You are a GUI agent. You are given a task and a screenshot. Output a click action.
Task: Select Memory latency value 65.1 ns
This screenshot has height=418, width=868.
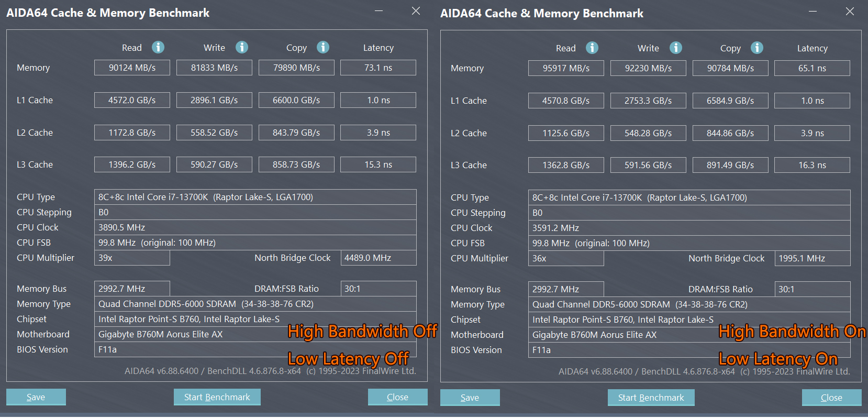(812, 68)
